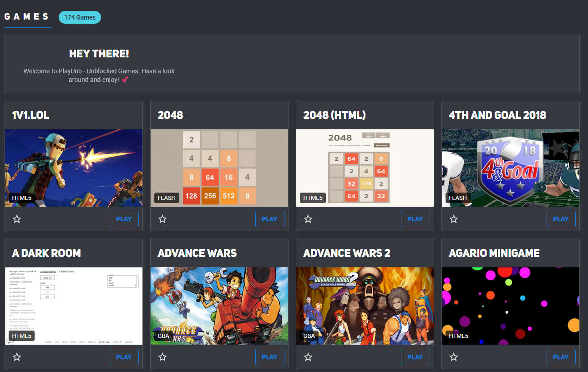The image size is (588, 372).
Task: Click the FLASH badge on 2048
Action: pos(167,198)
